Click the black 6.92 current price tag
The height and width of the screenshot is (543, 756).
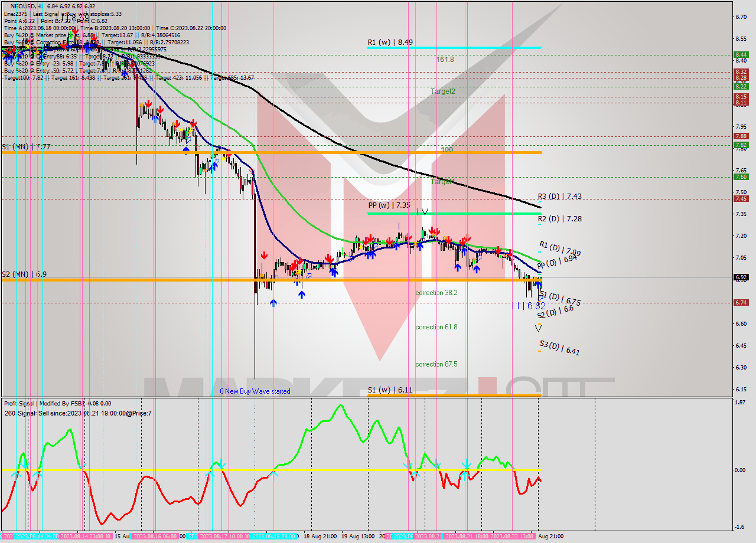pyautogui.click(x=741, y=277)
